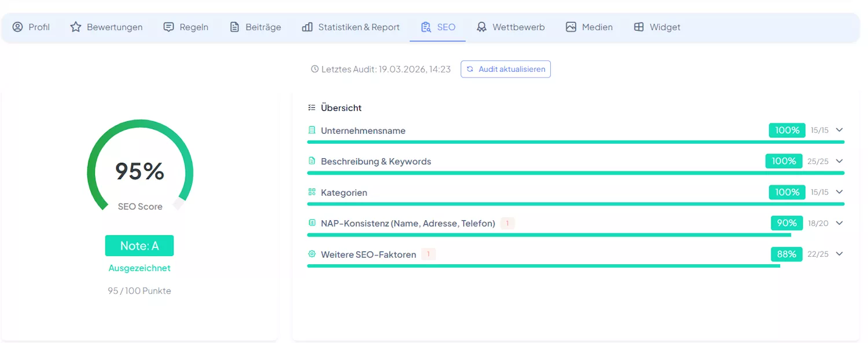This screenshot has width=868, height=343.
Task: Expand the Unternehmensname row details
Action: (x=839, y=130)
